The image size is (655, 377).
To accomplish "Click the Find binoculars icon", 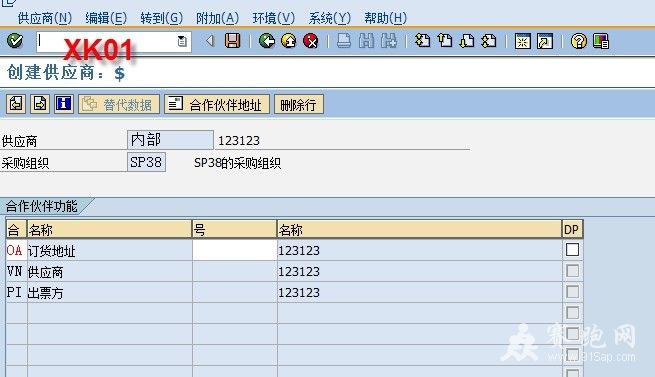I will (366, 41).
